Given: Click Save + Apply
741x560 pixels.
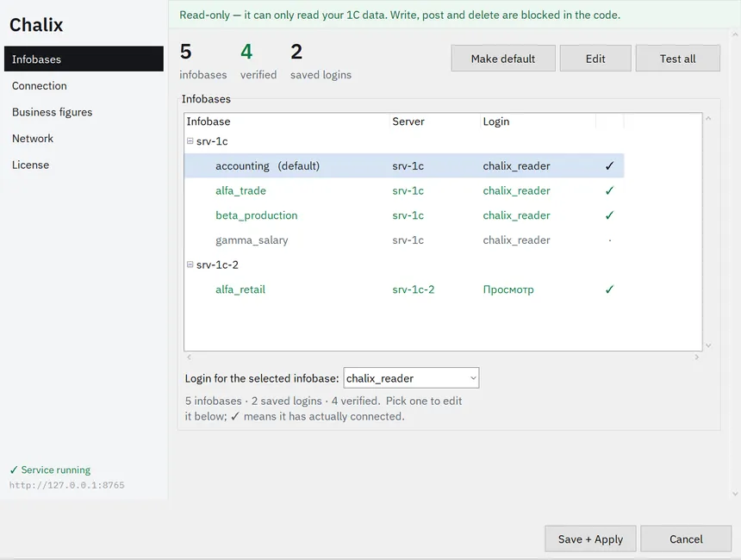Looking at the screenshot, I should click(x=590, y=539).
